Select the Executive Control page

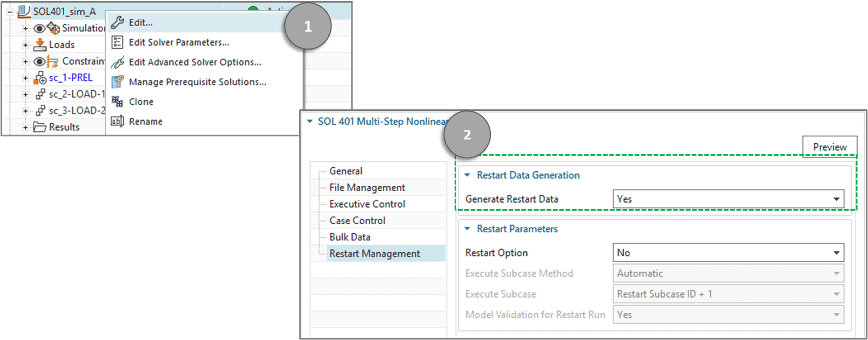(367, 204)
